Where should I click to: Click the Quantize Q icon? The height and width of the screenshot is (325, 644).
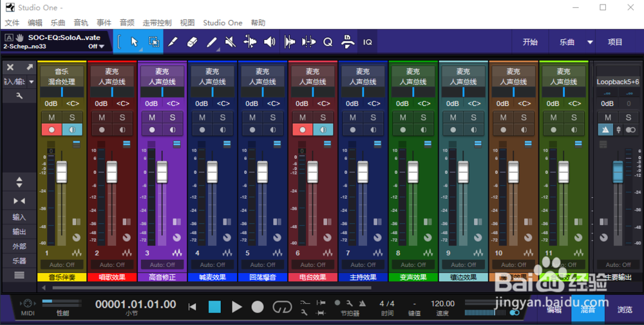click(328, 42)
